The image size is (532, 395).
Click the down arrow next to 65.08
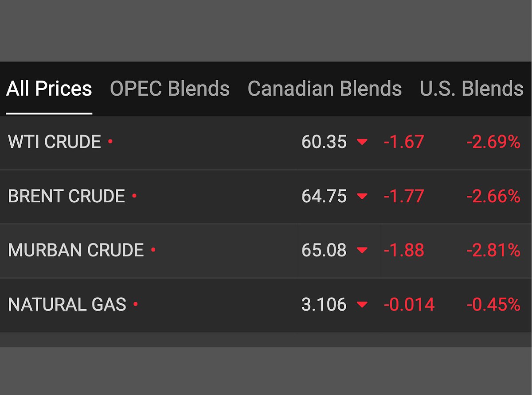[362, 250]
